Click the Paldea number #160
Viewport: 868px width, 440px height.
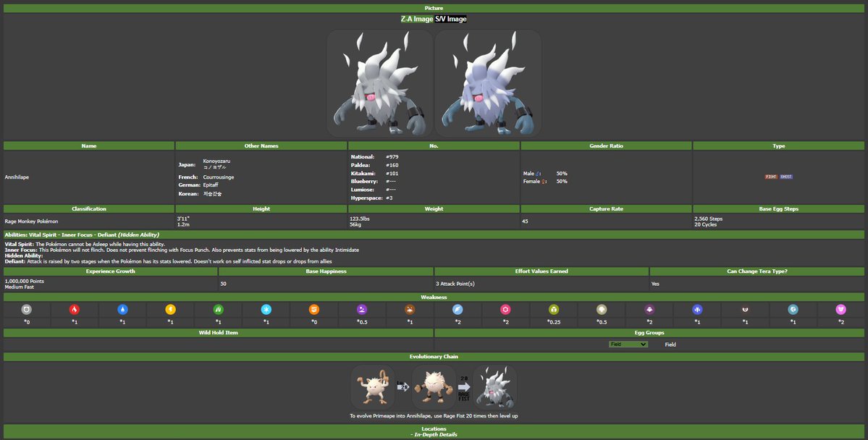(392, 165)
